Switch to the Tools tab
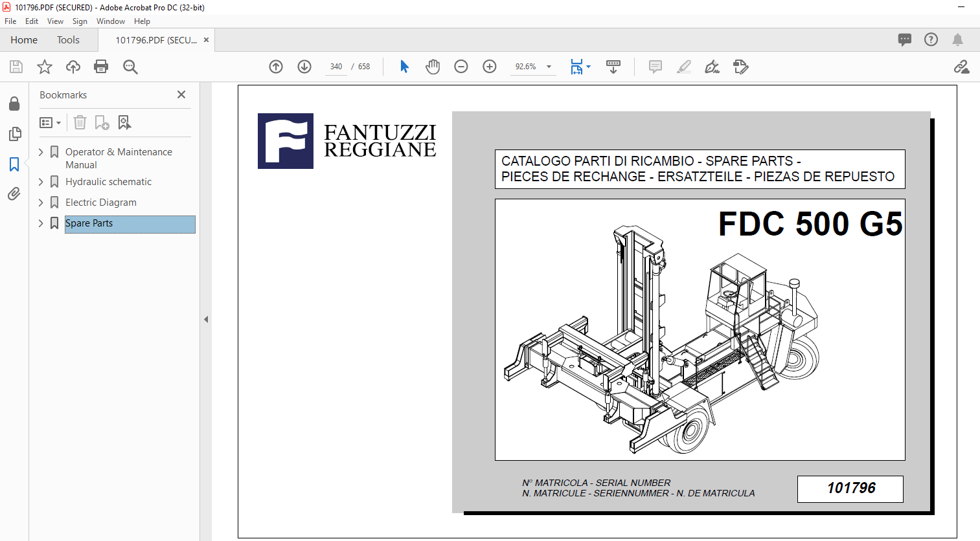Viewport: 980px width, 541px height. [x=68, y=39]
